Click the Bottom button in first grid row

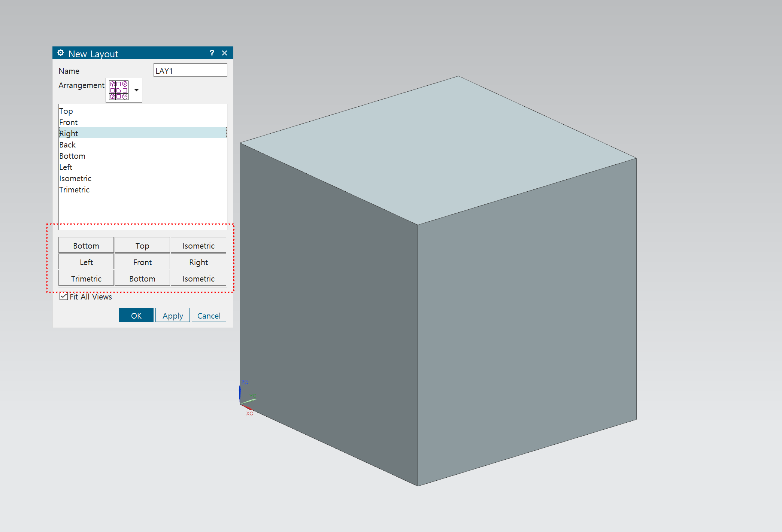coord(86,245)
